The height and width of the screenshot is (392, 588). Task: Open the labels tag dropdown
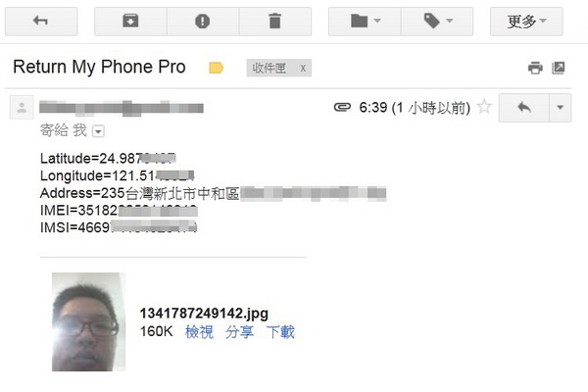(437, 21)
